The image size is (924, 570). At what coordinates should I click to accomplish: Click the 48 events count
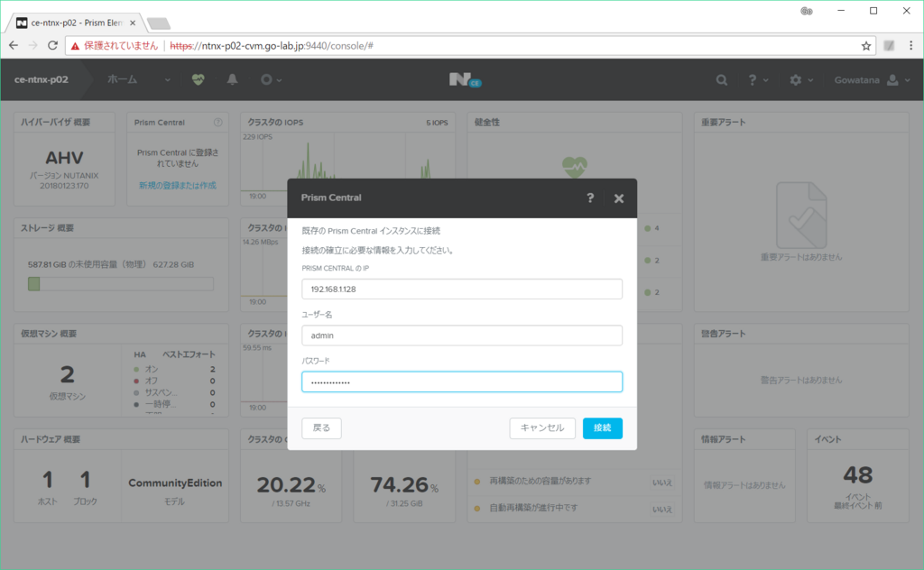click(857, 475)
